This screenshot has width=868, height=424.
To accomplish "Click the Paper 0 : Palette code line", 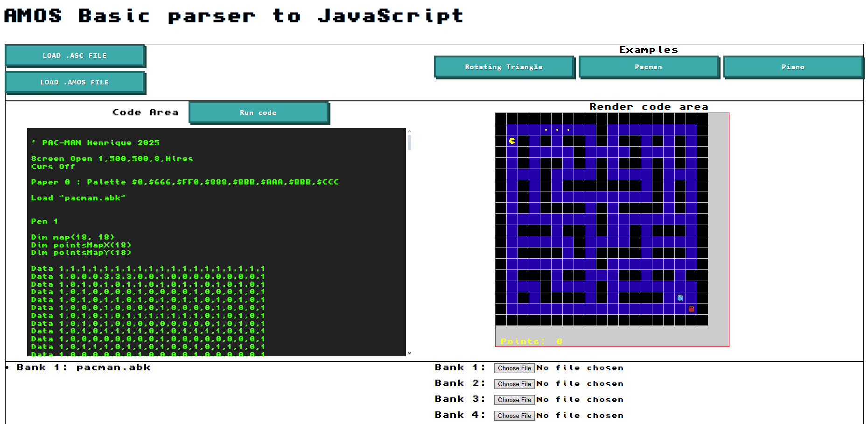I will click(x=185, y=182).
